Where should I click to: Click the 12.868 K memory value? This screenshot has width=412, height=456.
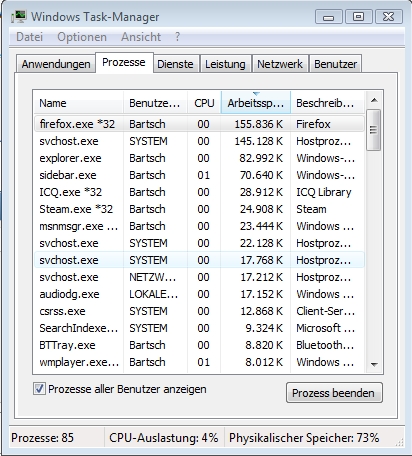(261, 311)
